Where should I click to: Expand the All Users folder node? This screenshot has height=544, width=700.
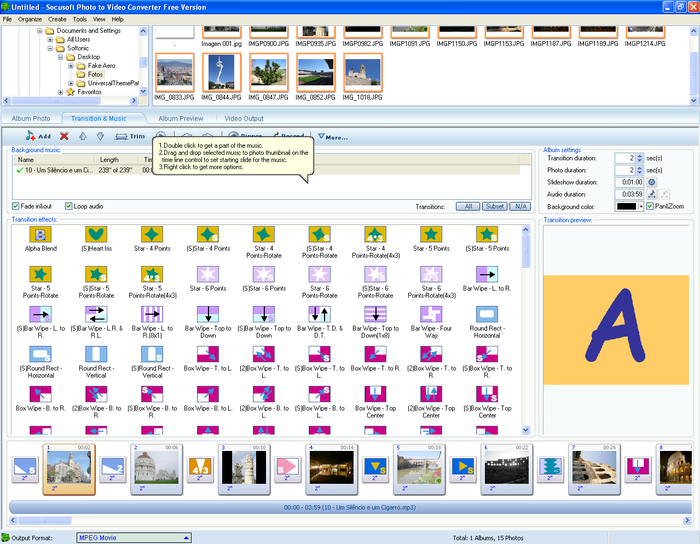(x=50, y=39)
